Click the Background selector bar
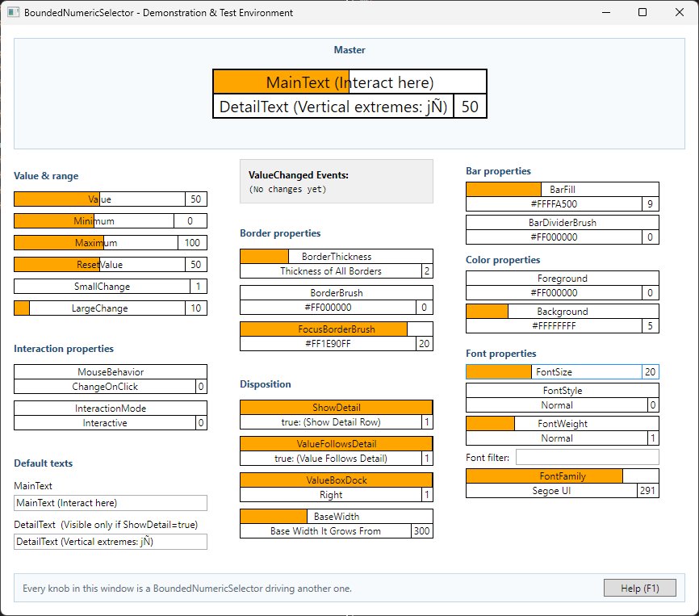 (563, 312)
